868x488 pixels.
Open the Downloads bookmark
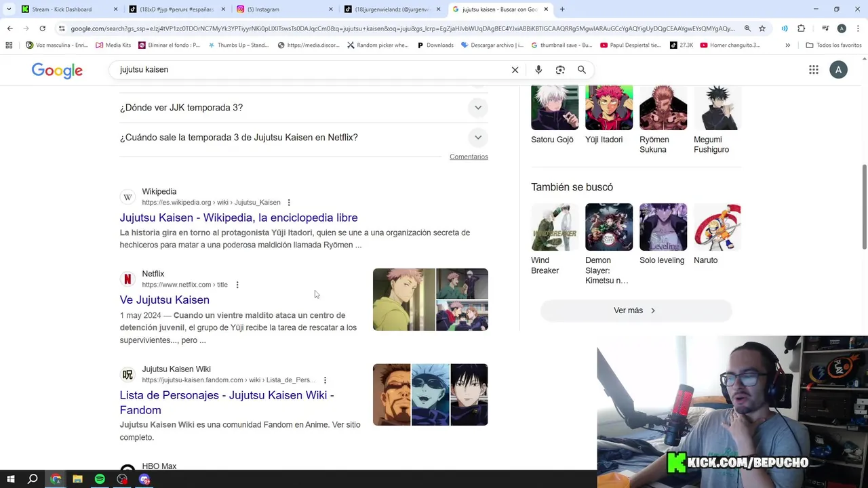(435, 45)
